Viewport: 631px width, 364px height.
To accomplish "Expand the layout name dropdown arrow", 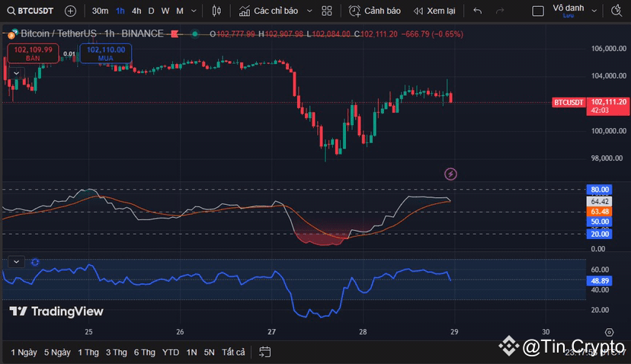I will [594, 11].
